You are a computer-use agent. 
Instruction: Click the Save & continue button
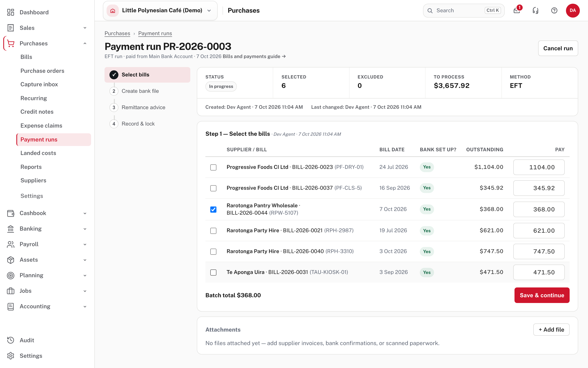click(x=542, y=295)
